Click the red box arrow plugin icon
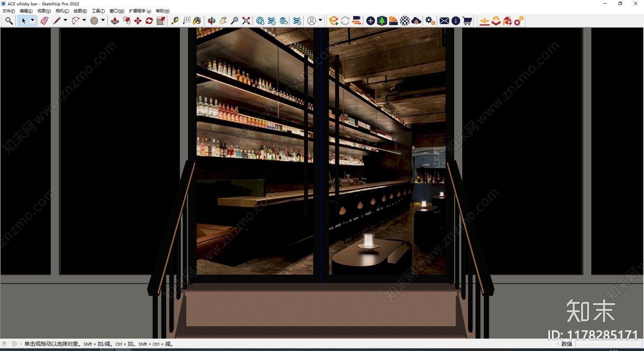The image size is (644, 351). [x=496, y=21]
